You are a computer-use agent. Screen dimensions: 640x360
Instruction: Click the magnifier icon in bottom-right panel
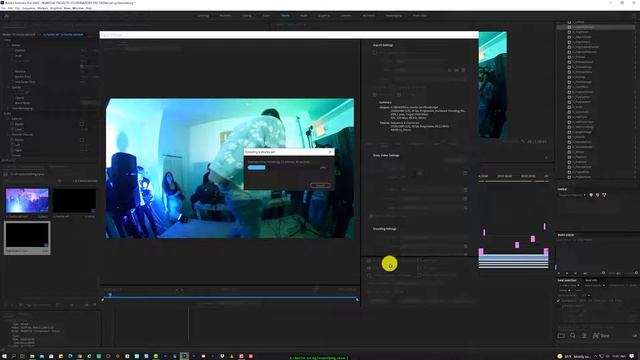pyautogui.click(x=573, y=336)
